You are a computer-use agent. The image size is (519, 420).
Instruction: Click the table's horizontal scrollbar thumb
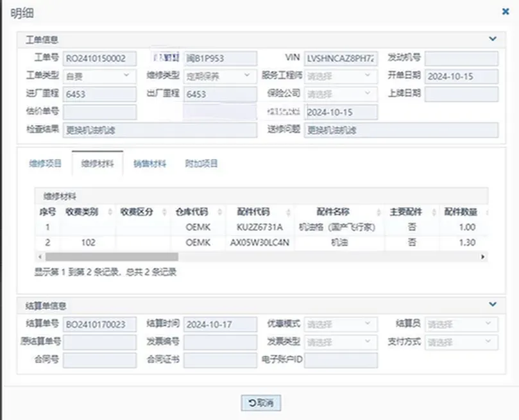(x=109, y=256)
